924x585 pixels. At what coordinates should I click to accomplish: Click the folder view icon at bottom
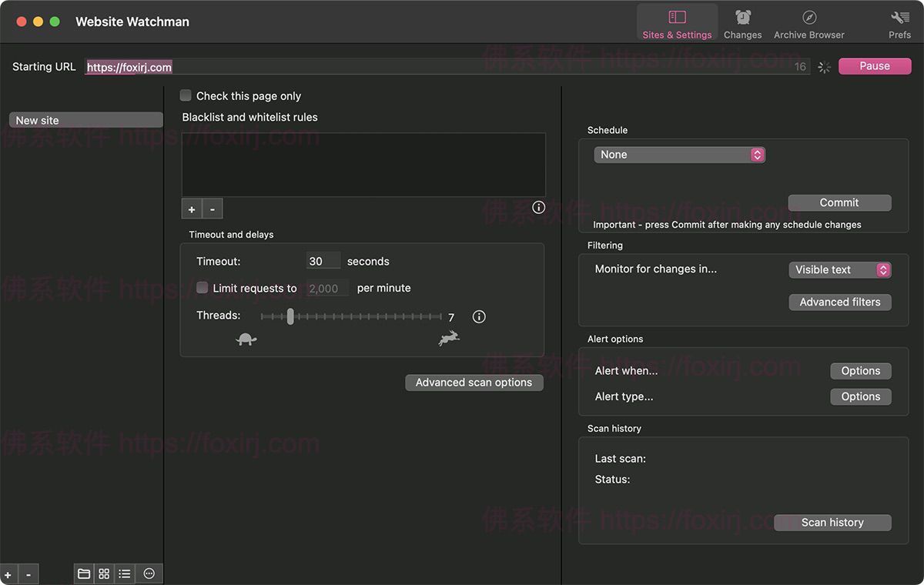84,573
